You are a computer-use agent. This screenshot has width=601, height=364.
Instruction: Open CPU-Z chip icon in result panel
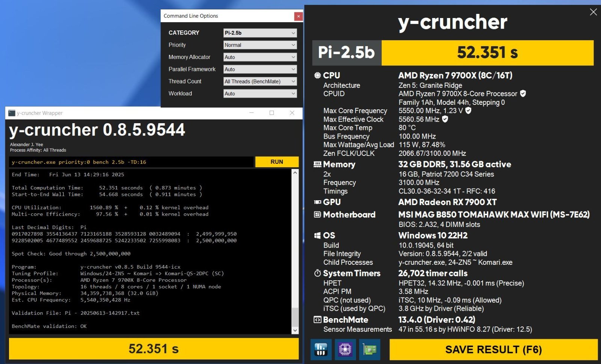345,350
